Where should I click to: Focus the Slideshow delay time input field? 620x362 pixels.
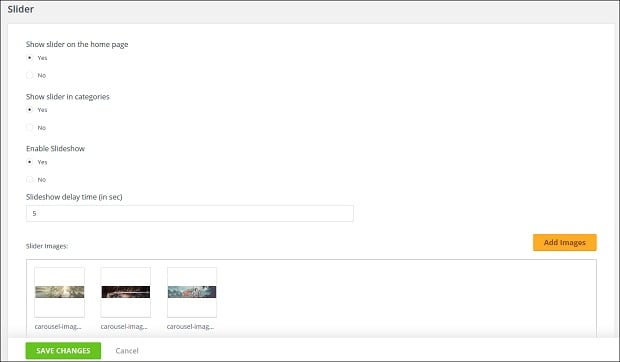(190, 213)
